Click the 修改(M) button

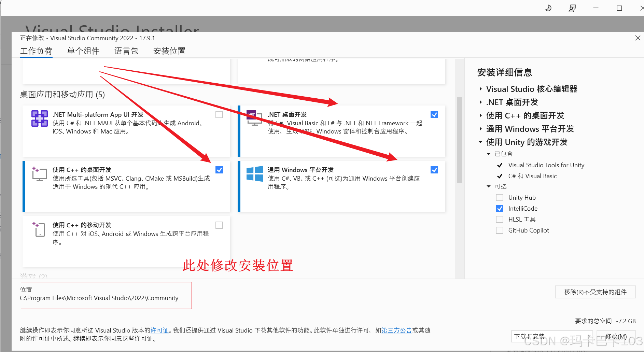click(616, 336)
